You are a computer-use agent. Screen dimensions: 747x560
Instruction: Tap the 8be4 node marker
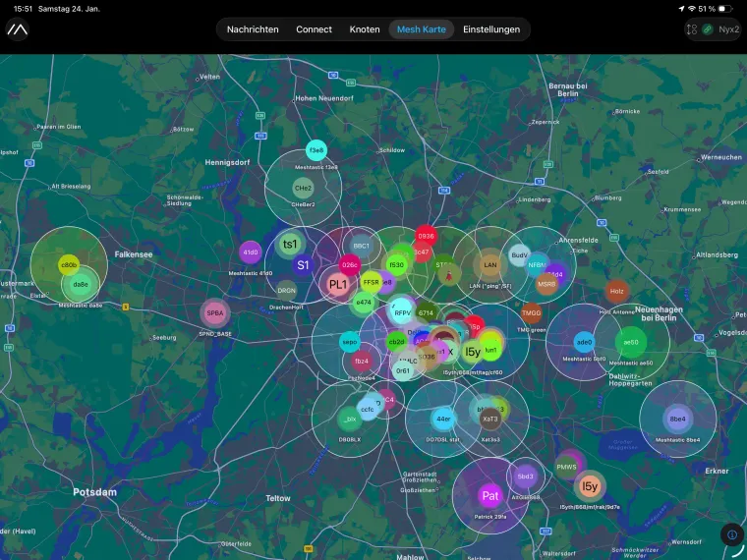tap(677, 419)
